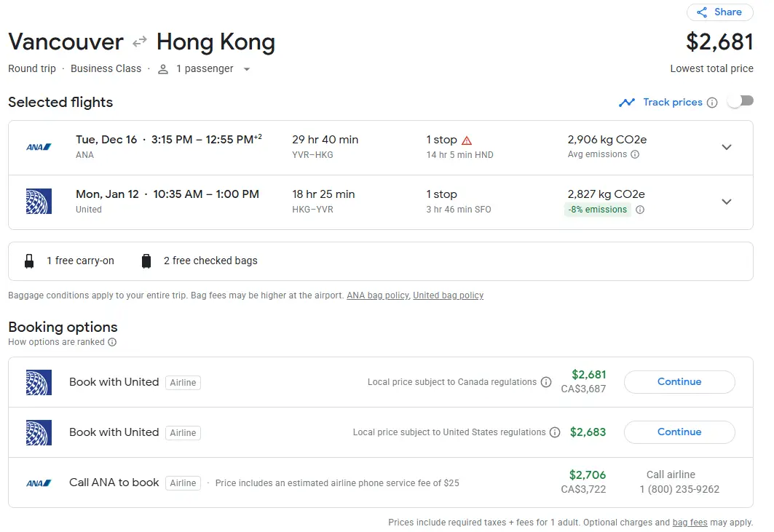Screen dimensions: 774x532
Task: Click the Airline tag on Call ANA to book
Action: pos(183,483)
